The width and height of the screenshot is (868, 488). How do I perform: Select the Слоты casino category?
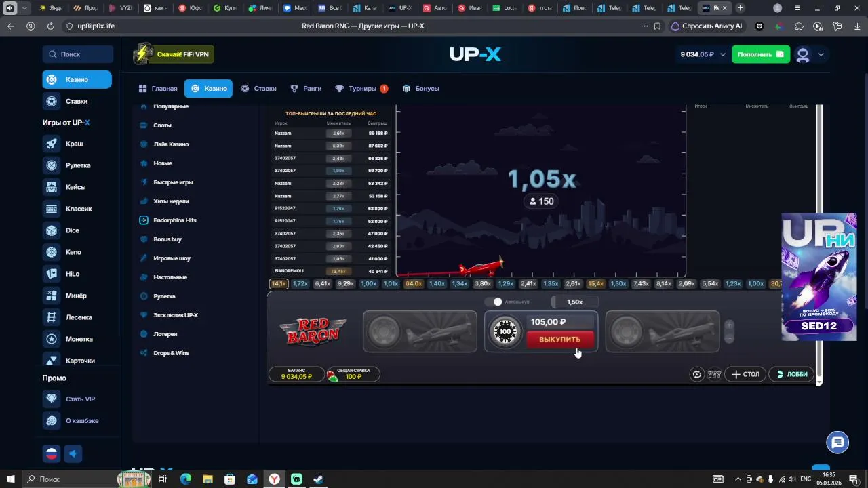(162, 125)
